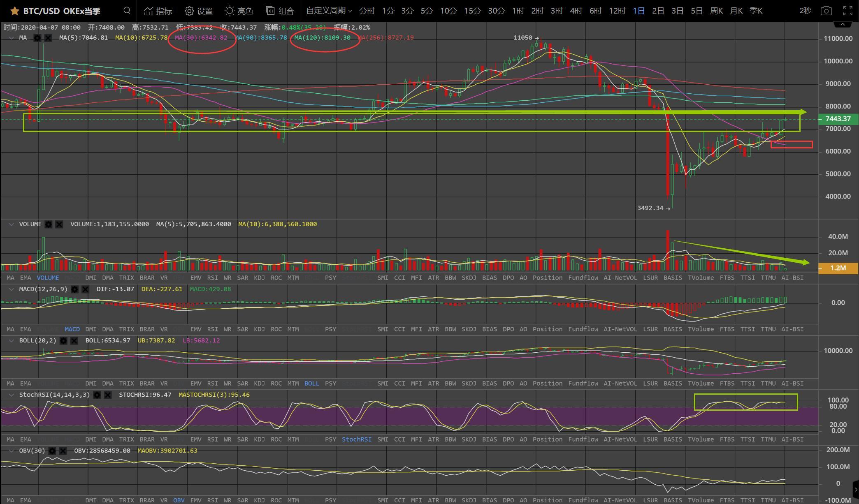Open the StochRSI settings gear icon

(x=97, y=395)
